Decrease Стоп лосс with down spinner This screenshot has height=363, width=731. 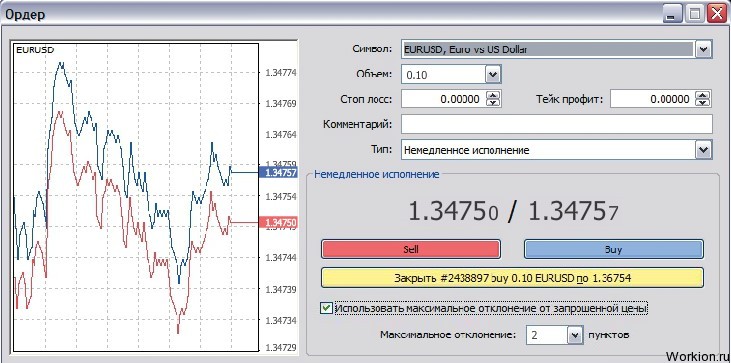(x=493, y=103)
